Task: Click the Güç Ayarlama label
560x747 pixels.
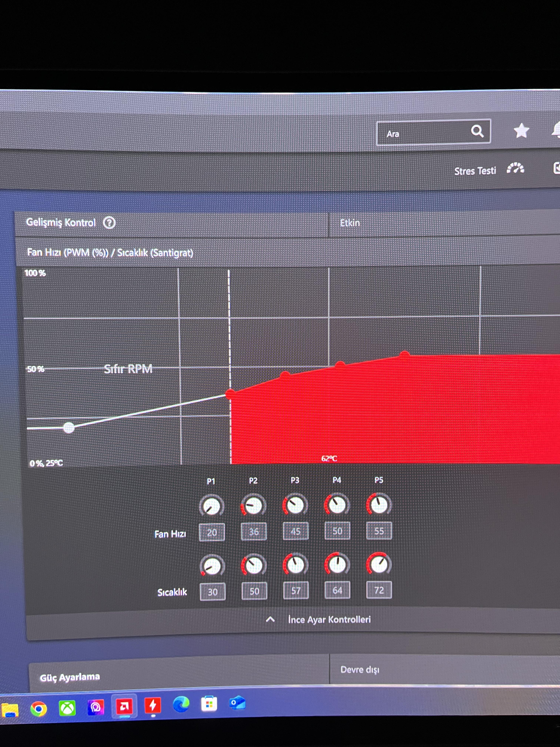Action: pos(70,677)
